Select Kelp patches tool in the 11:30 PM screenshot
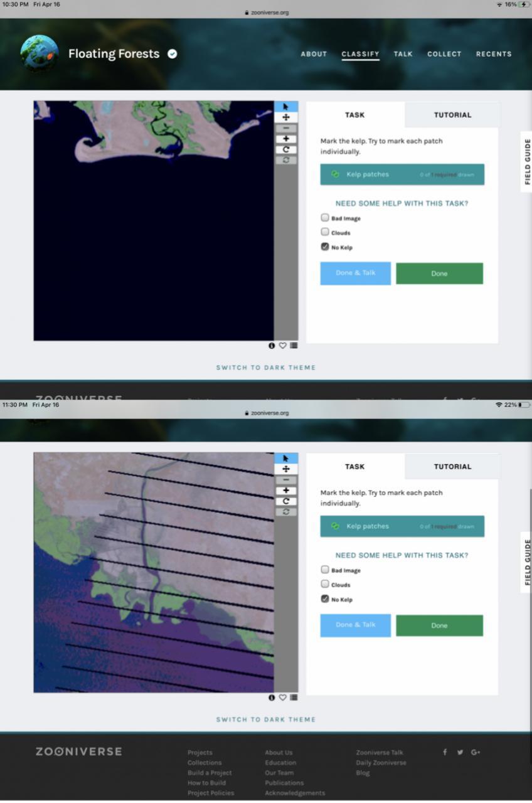The height and width of the screenshot is (803, 532). click(x=402, y=526)
